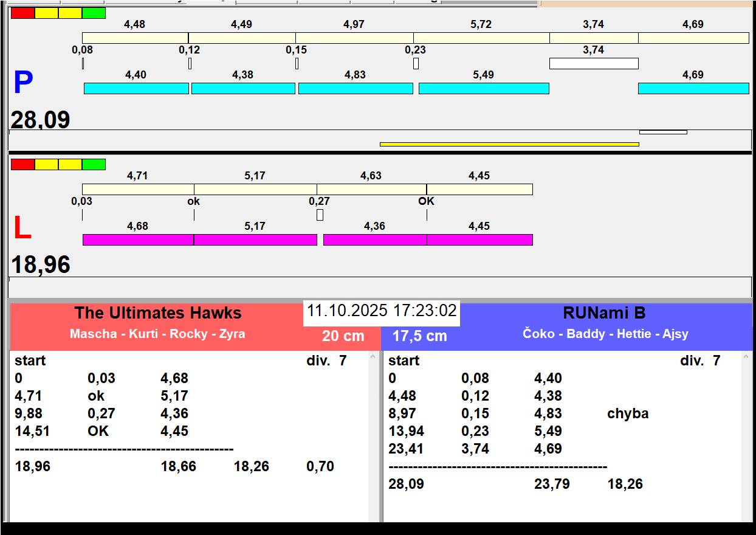Click the date and time display

[x=381, y=311]
